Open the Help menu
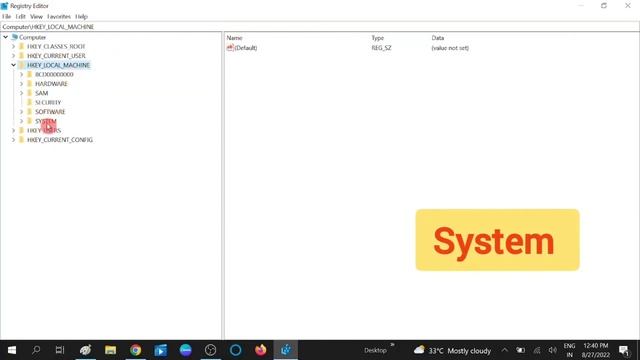Screen dimensions: 640x360 (x=81, y=16)
